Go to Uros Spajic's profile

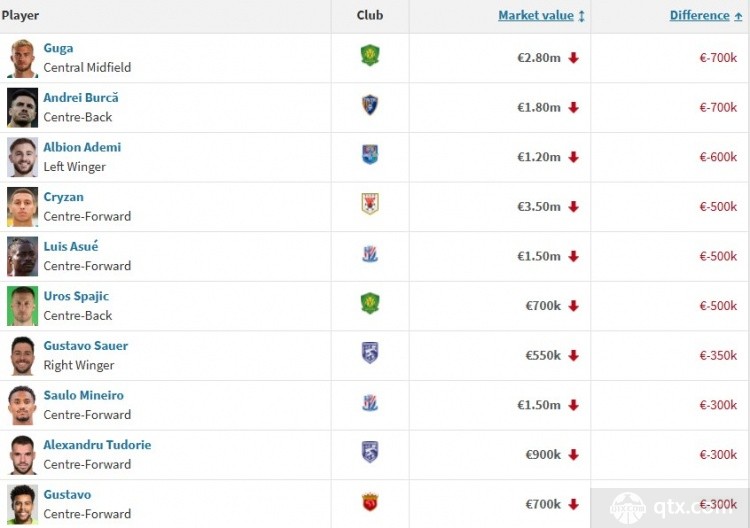click(x=76, y=296)
